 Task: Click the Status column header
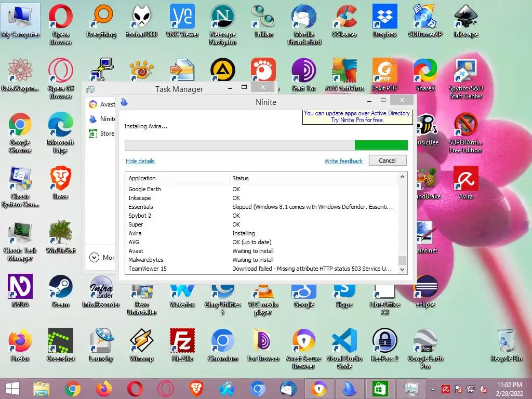click(x=313, y=178)
